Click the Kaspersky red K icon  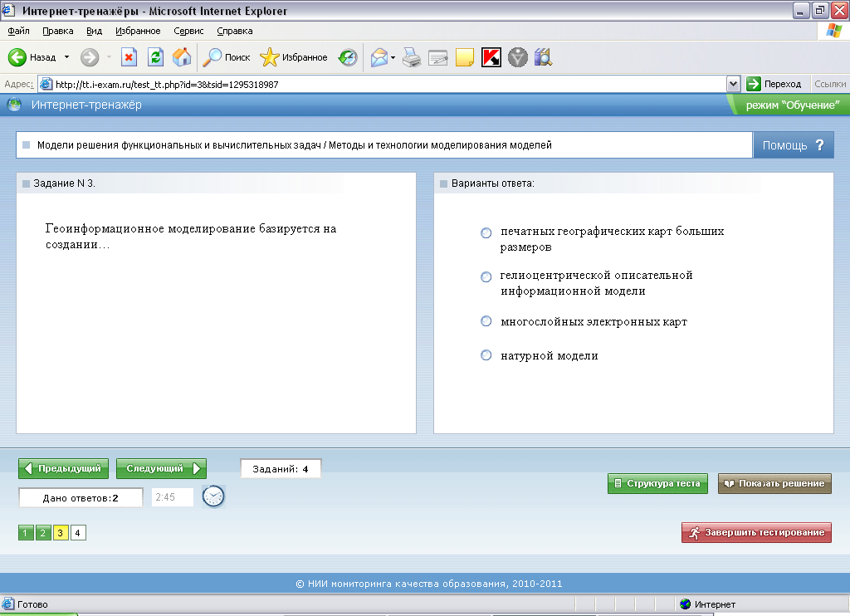pos(491,57)
